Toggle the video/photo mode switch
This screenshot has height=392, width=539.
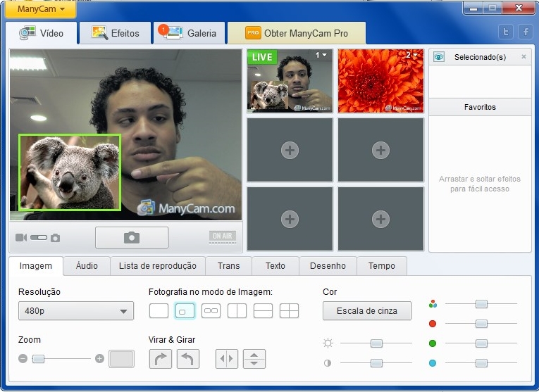[x=39, y=238]
